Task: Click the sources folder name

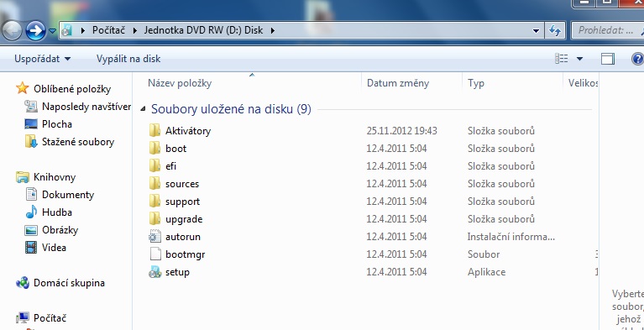Action: point(182,184)
